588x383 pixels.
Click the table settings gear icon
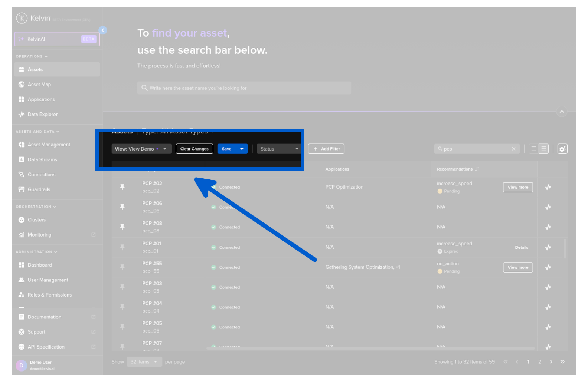pyautogui.click(x=562, y=149)
